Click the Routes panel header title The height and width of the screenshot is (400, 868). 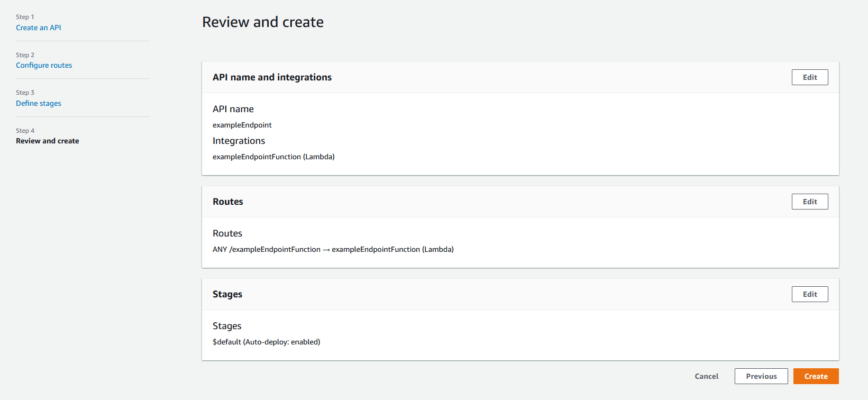(228, 202)
